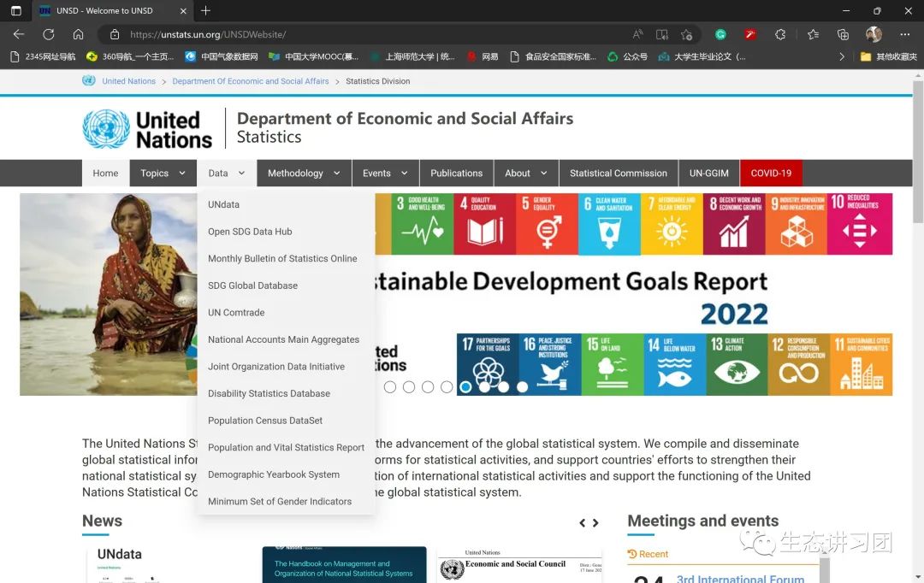Go back using the browser back arrow
The width and height of the screenshot is (924, 583).
coord(19,34)
